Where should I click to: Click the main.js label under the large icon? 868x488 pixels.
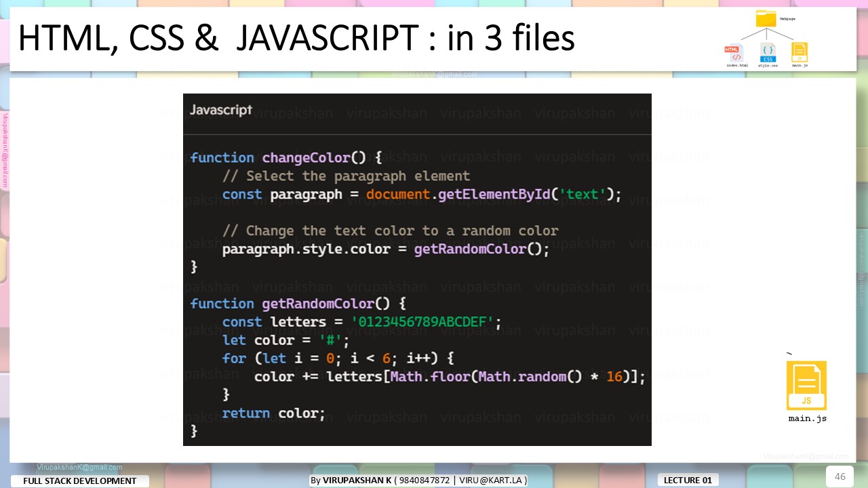807,419
